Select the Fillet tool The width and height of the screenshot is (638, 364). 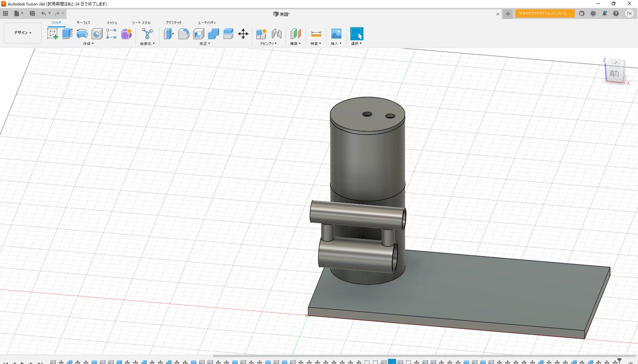[183, 34]
